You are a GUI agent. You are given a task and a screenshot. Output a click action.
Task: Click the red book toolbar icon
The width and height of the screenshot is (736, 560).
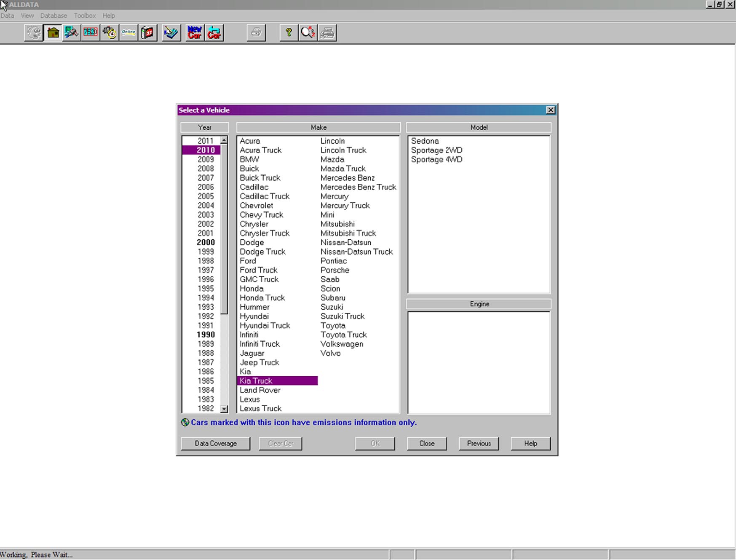click(x=147, y=32)
